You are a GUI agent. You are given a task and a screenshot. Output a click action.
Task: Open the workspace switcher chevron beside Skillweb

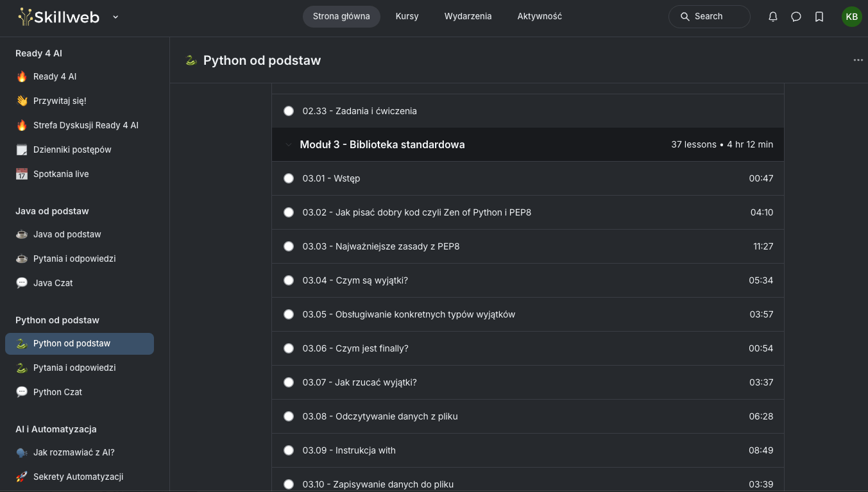115,17
